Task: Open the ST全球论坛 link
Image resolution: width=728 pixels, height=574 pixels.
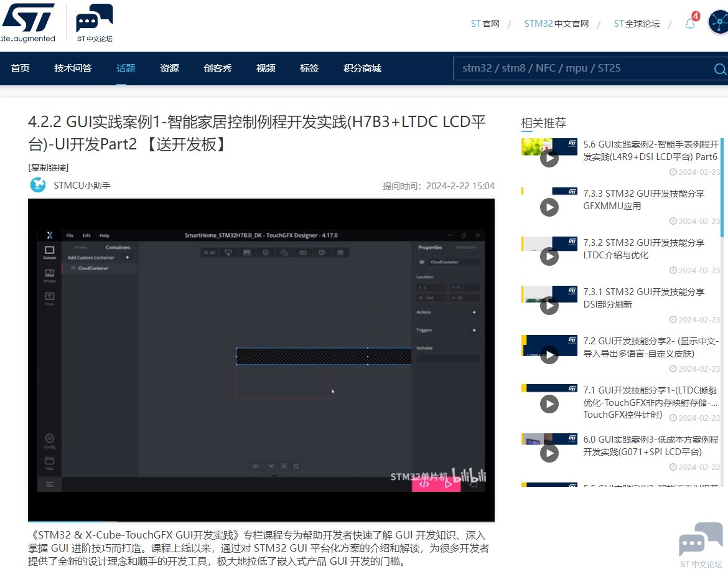Action: click(x=637, y=24)
